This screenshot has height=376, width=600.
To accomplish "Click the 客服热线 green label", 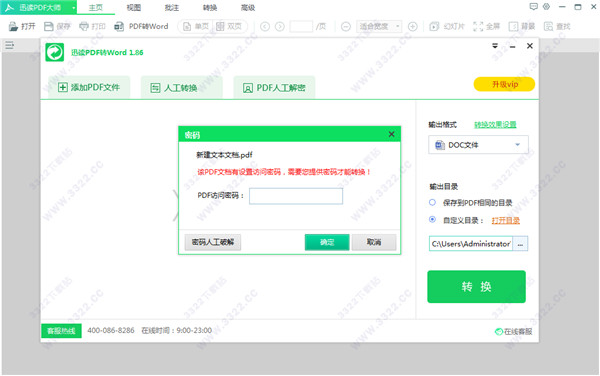I will click(61, 331).
